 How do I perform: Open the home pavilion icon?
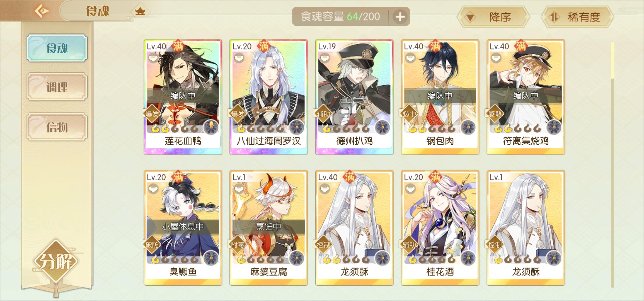coord(140,12)
